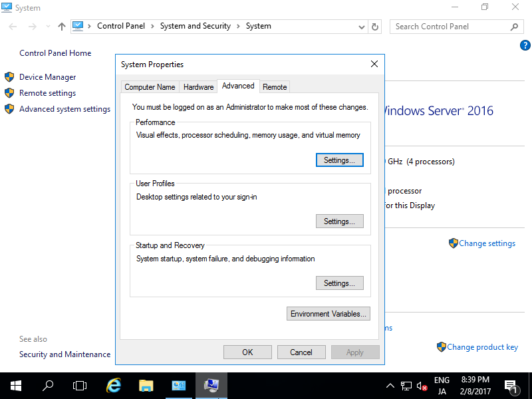Screen dimensions: 532x399
Task: Open Device Manager from the left sidebar
Action: point(45,76)
